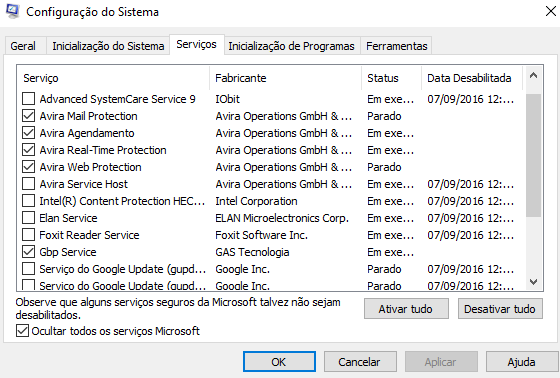Open the Inicialização de Programas tab

291,46
